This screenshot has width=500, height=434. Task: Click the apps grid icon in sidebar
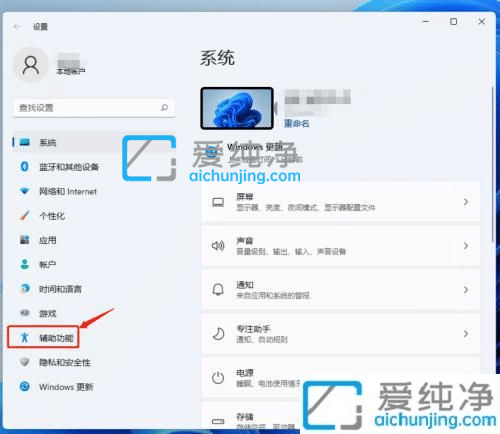tap(24, 240)
